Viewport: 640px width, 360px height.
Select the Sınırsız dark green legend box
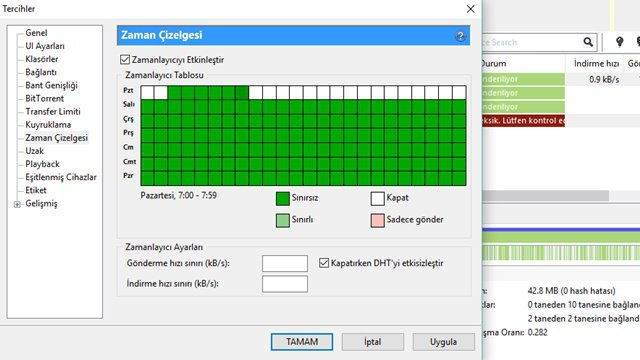283,198
